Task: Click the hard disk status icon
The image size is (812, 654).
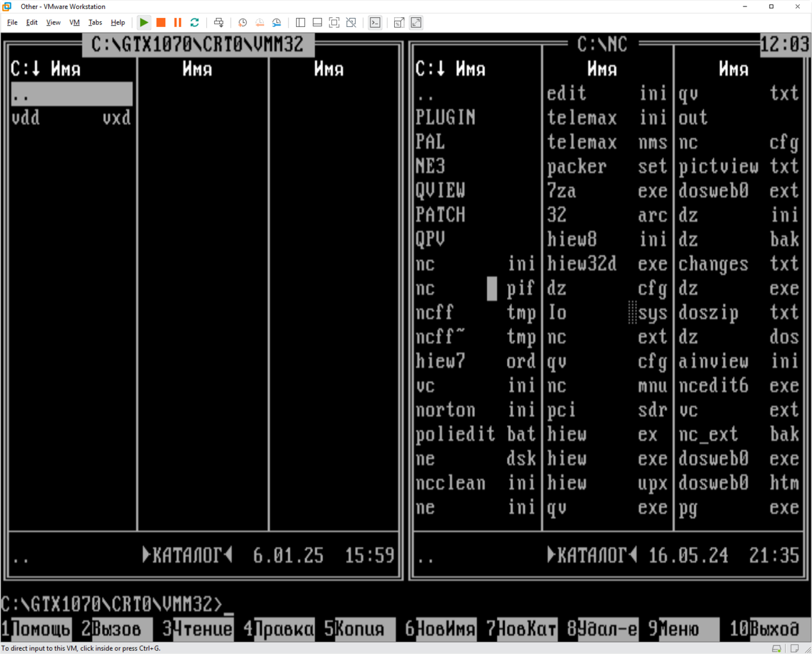Action: [777, 648]
